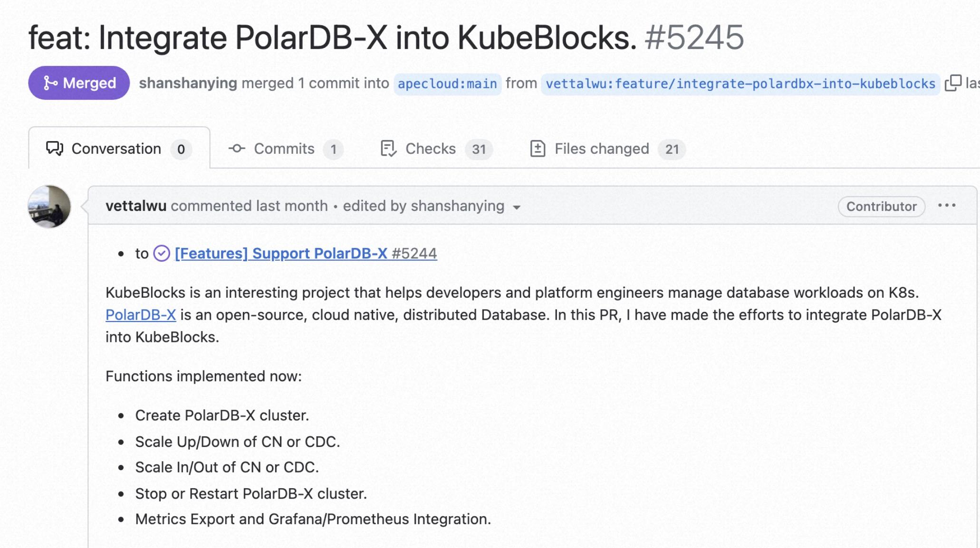Copy the head branch name icon

click(953, 83)
